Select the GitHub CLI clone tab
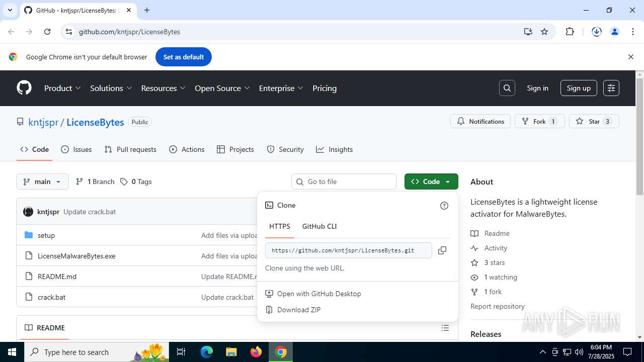 pos(319,226)
